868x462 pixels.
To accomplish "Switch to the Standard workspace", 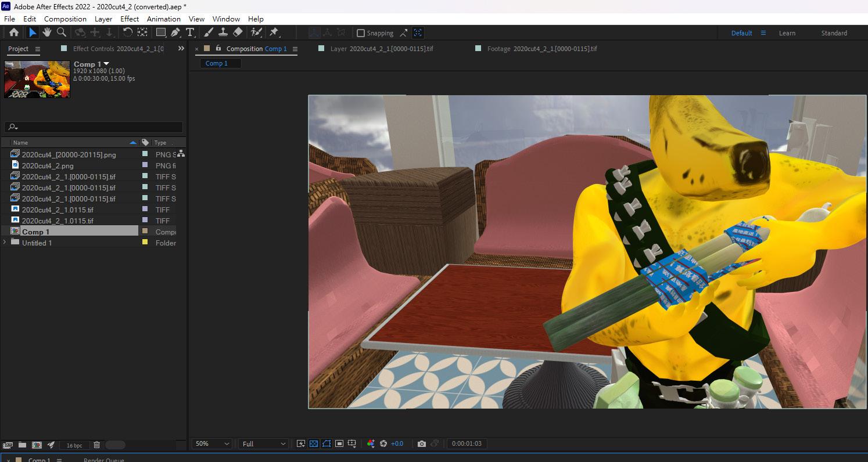I will 834,33.
